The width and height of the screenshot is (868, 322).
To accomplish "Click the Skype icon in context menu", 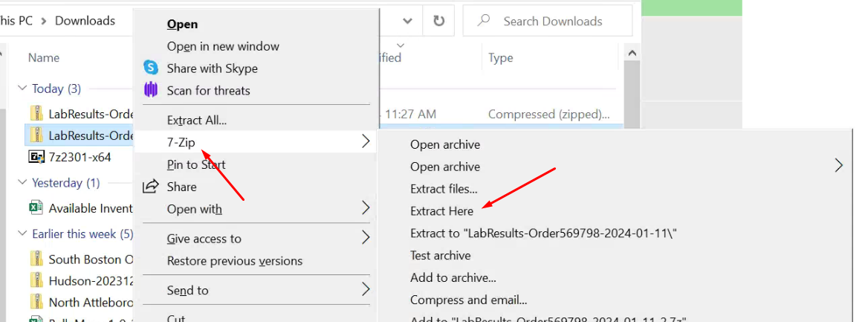I will 151,68.
